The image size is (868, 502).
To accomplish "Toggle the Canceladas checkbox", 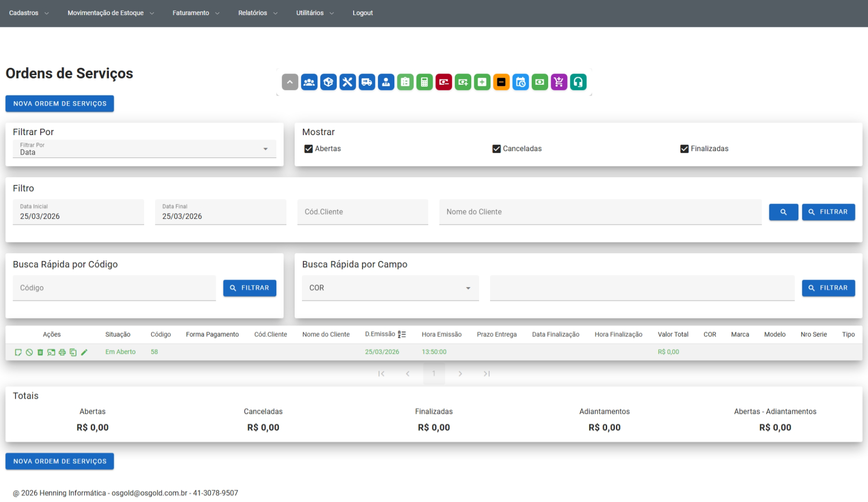I will (496, 149).
